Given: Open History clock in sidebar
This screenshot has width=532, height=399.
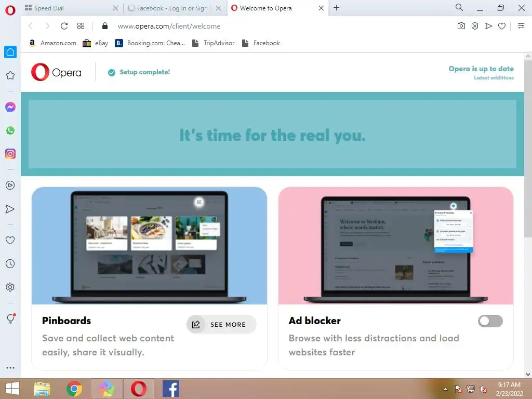Looking at the screenshot, I should point(10,263).
